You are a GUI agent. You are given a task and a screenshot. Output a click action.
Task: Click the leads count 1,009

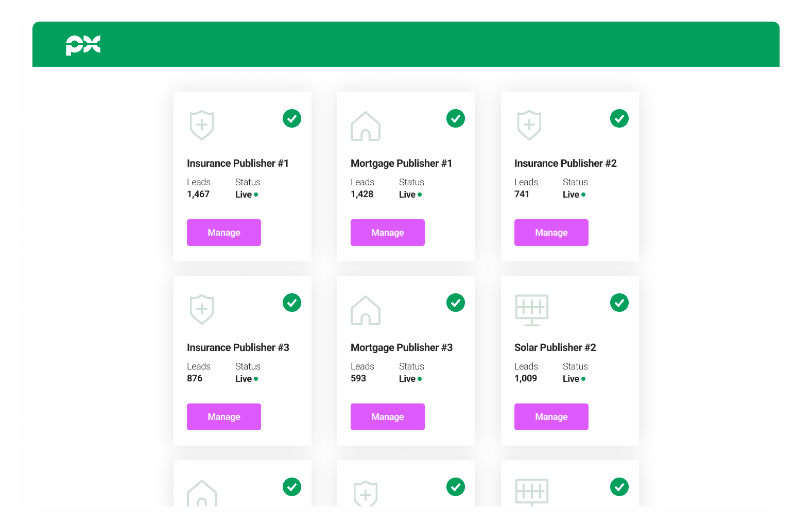526,378
